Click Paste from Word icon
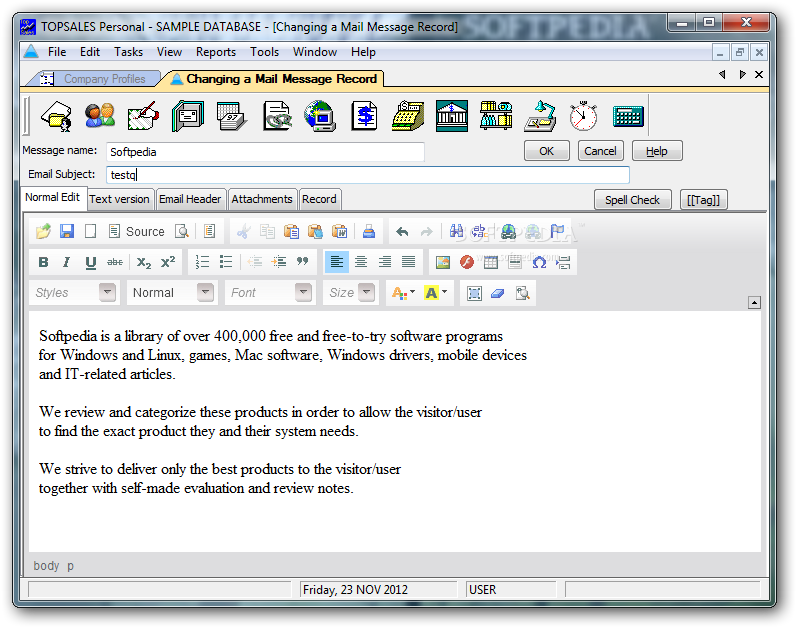This screenshot has width=797, height=628. 340,231
